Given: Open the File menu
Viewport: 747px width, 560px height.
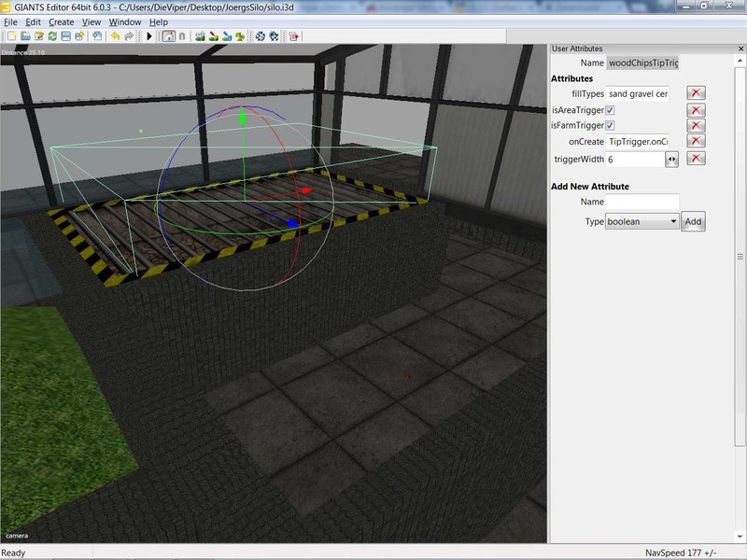Looking at the screenshot, I should tap(10, 21).
